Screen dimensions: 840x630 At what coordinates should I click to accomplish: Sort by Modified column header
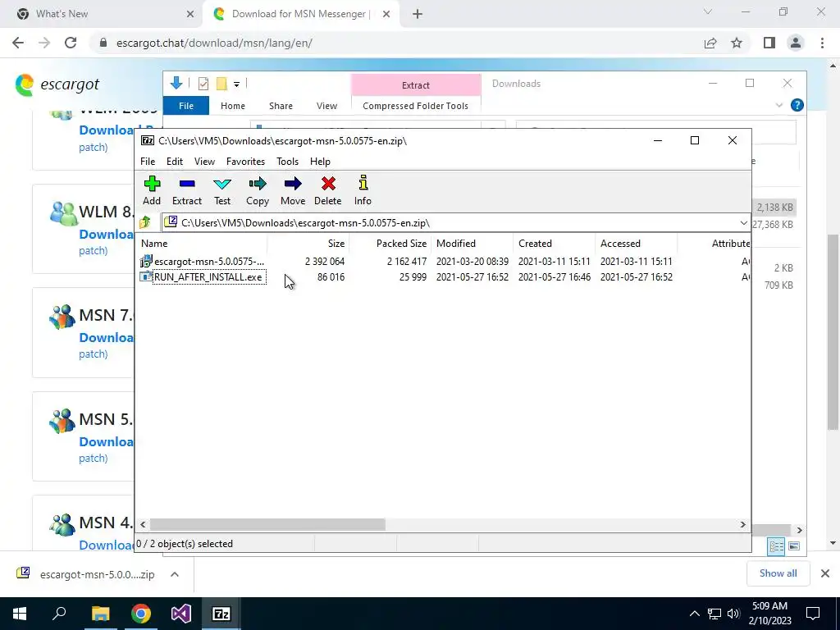tap(472, 243)
